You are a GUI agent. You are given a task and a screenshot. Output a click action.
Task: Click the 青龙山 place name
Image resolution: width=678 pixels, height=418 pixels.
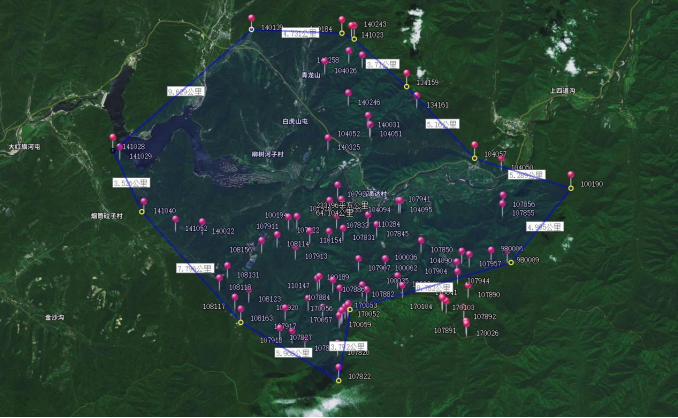point(310,75)
